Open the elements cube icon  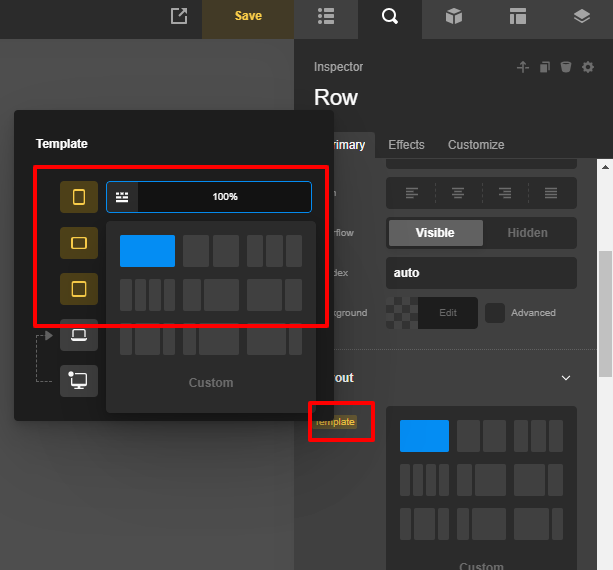[454, 16]
